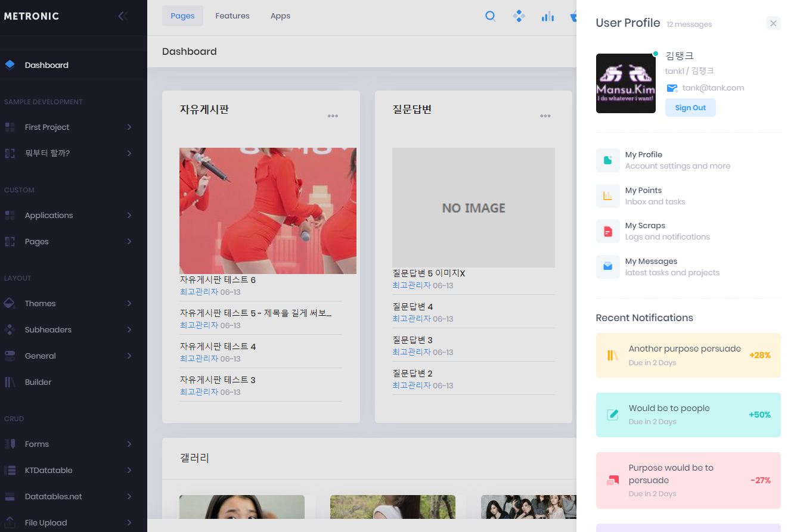Open the 자유게시판 card options menu

pyautogui.click(x=333, y=116)
